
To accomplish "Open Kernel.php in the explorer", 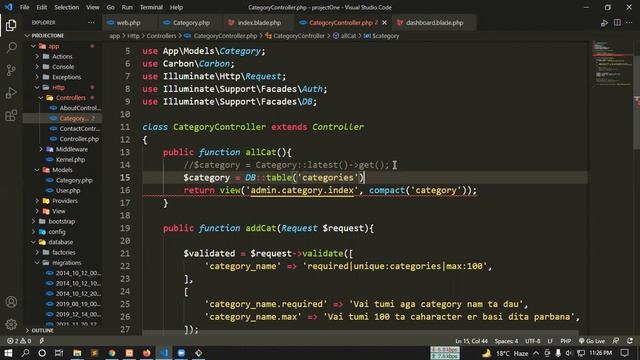I will click(71, 160).
